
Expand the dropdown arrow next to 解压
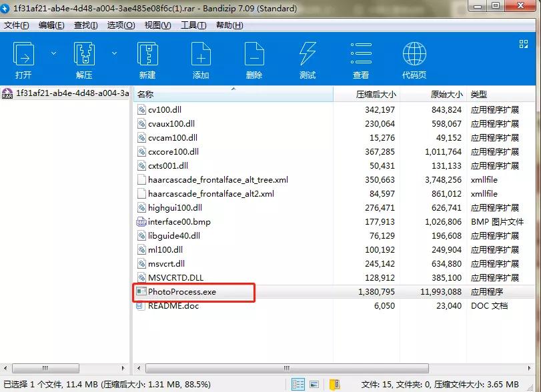(x=114, y=53)
